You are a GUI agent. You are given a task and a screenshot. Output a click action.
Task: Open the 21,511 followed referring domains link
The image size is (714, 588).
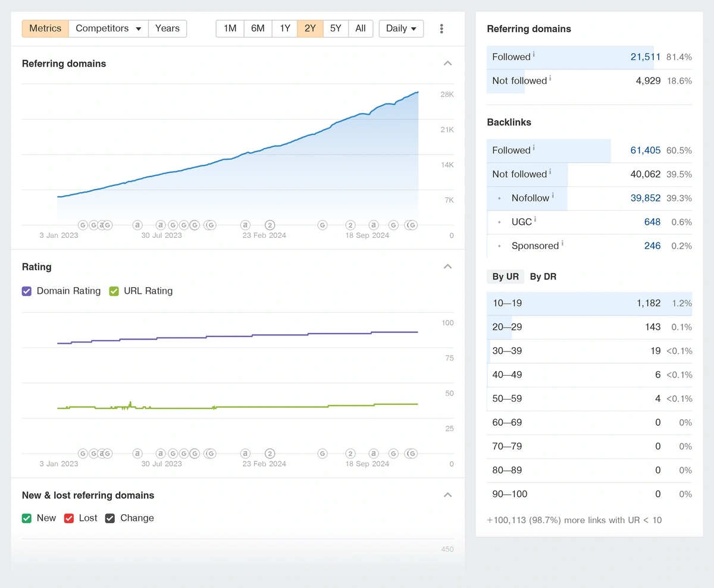[646, 57]
